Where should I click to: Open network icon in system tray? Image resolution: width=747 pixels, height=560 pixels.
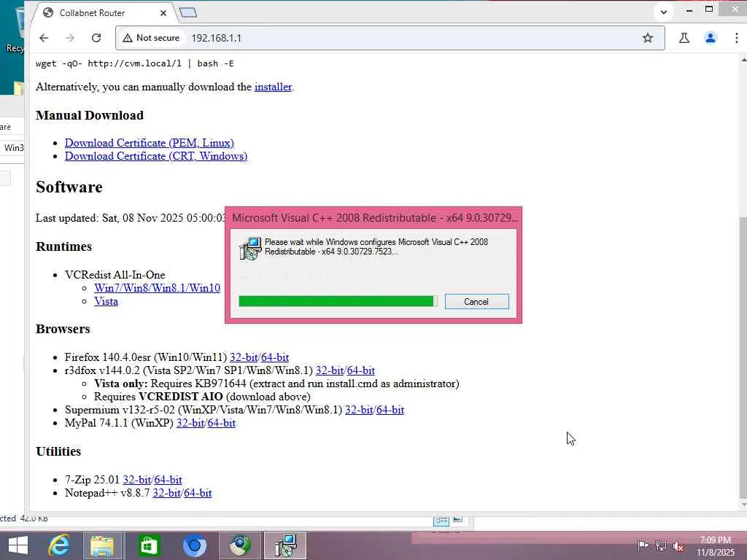[x=661, y=545]
